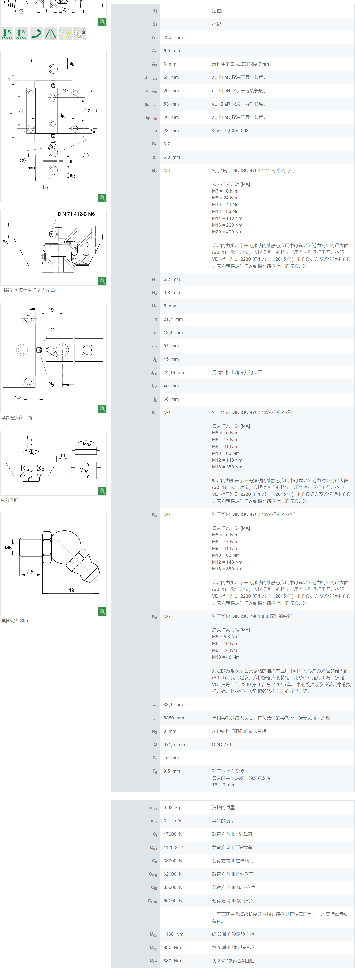Viewport: 355px width, 980px height.
Task: Click the 标记 label in row 2)
Action: [x=217, y=24]
